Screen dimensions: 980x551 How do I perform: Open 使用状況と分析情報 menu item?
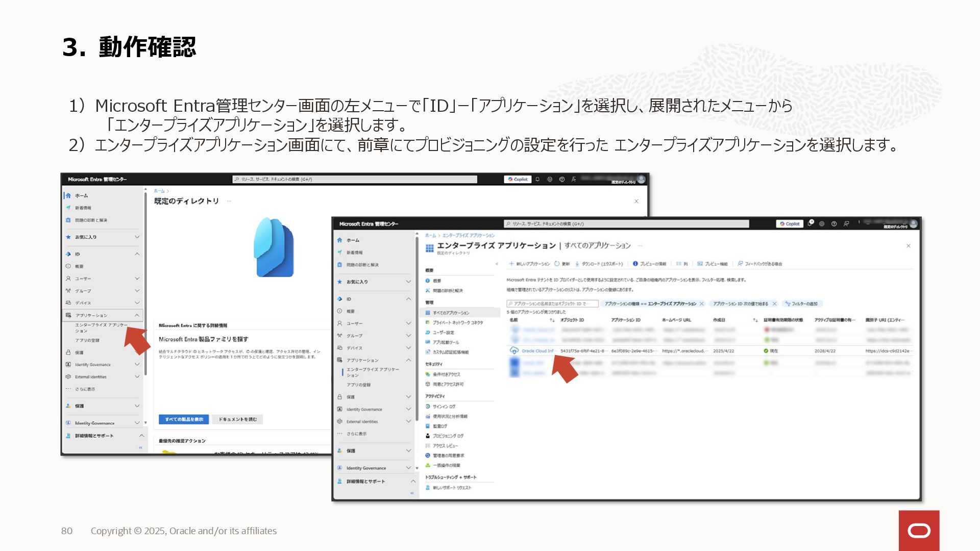pyautogui.click(x=450, y=416)
